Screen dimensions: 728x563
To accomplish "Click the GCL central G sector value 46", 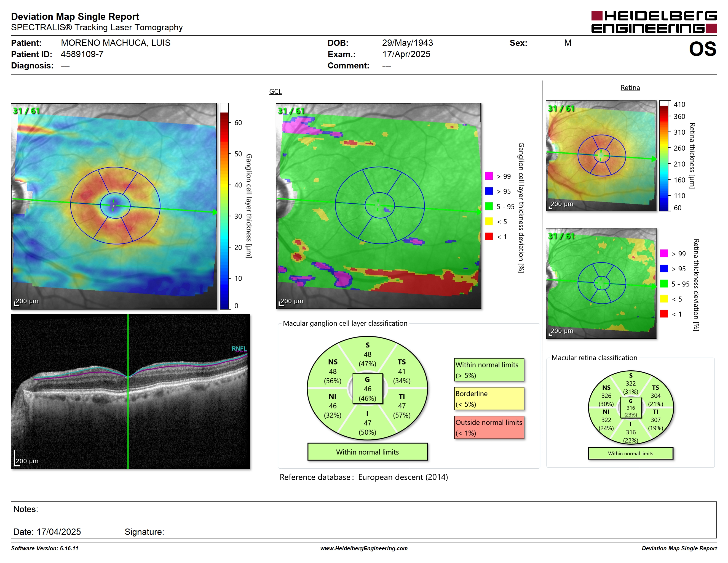I will [x=367, y=389].
